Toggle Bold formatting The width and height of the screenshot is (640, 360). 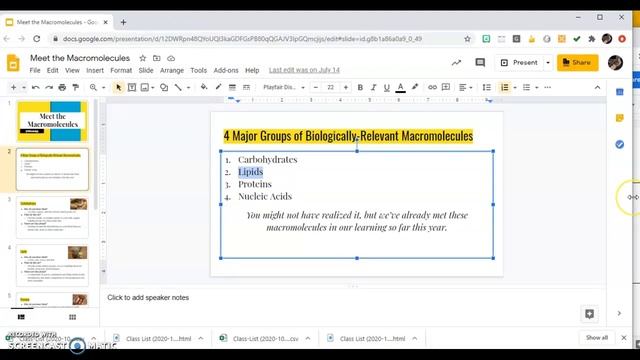tap(360, 87)
